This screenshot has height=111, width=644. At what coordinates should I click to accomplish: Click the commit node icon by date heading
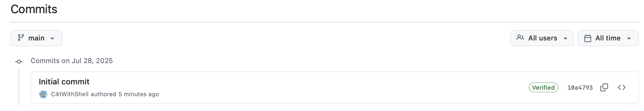[19, 61]
